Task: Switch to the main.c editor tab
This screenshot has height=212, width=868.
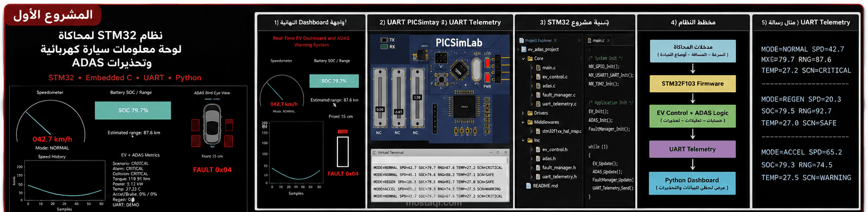Action: click(598, 41)
